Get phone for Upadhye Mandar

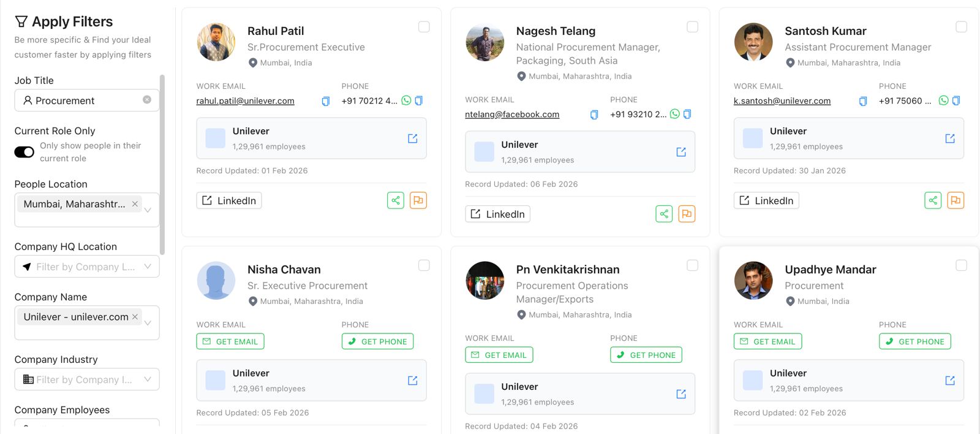point(915,341)
